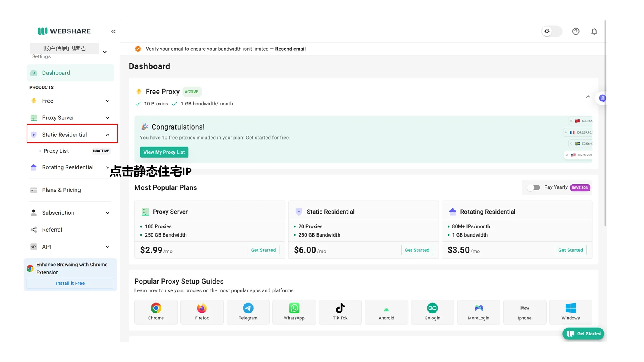The image size is (644, 362).
Task: Get Started with Proxy Server plan
Action: pos(263,250)
